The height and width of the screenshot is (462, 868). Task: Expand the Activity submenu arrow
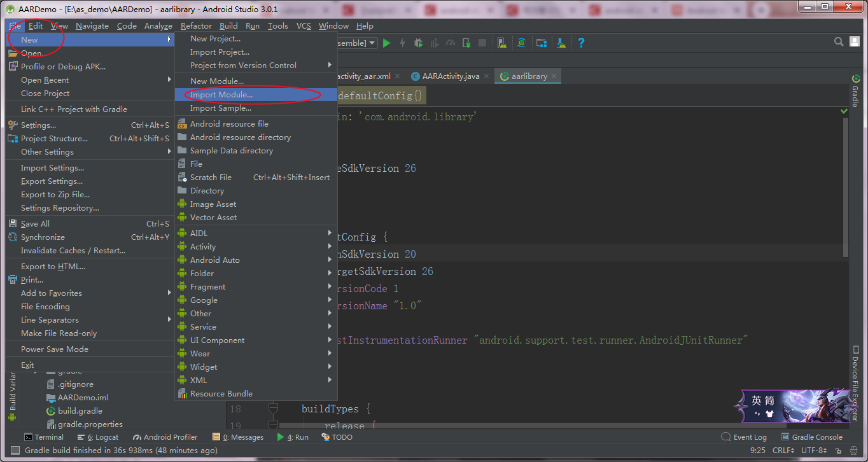tap(330, 246)
